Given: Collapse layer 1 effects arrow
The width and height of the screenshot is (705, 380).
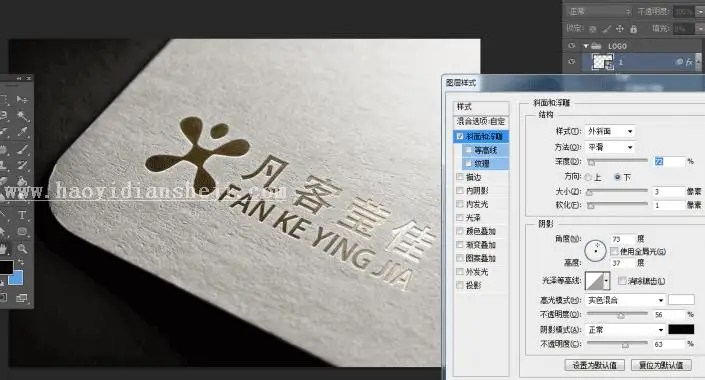Looking at the screenshot, I should (698, 62).
